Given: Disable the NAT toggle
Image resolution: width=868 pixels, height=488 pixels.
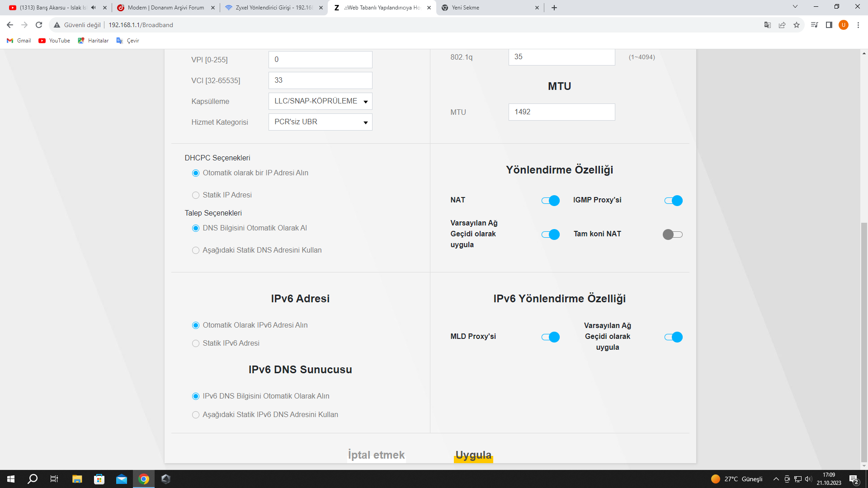Looking at the screenshot, I should (550, 201).
